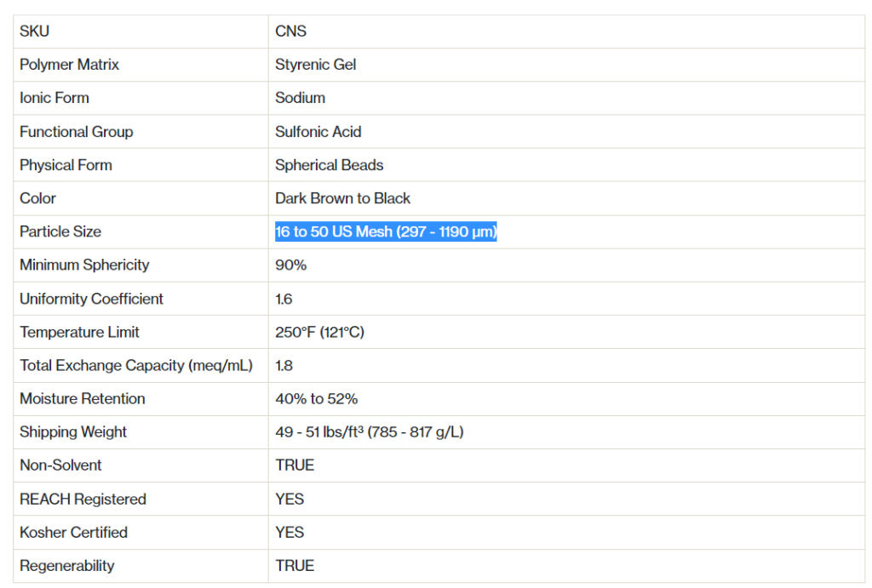872x588 pixels.
Task: Click the Non-Solvent TRUE value
Action: coord(295,465)
